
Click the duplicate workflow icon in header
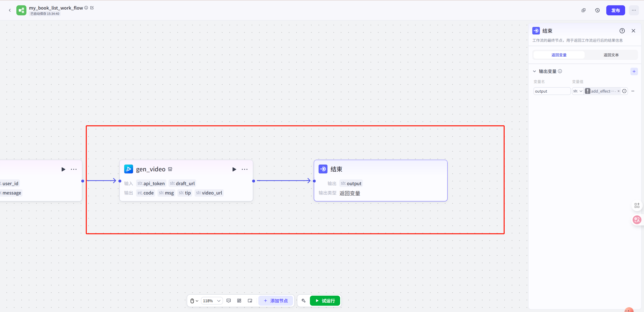[584, 10]
